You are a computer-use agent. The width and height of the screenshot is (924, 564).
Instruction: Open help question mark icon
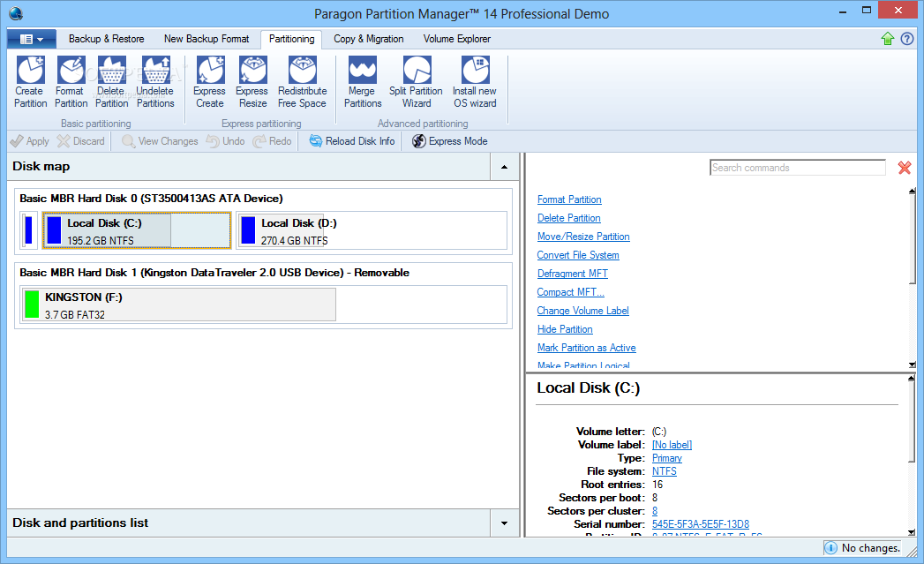[x=907, y=39]
